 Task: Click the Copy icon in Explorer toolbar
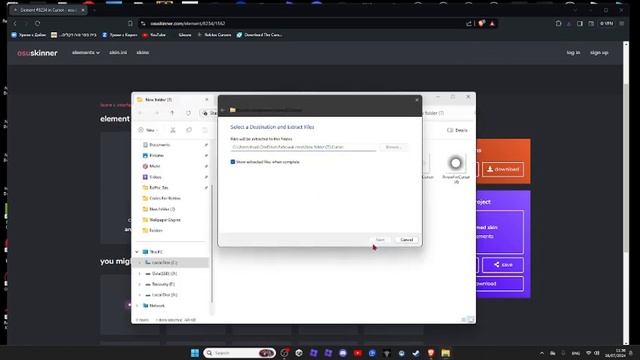189,130
